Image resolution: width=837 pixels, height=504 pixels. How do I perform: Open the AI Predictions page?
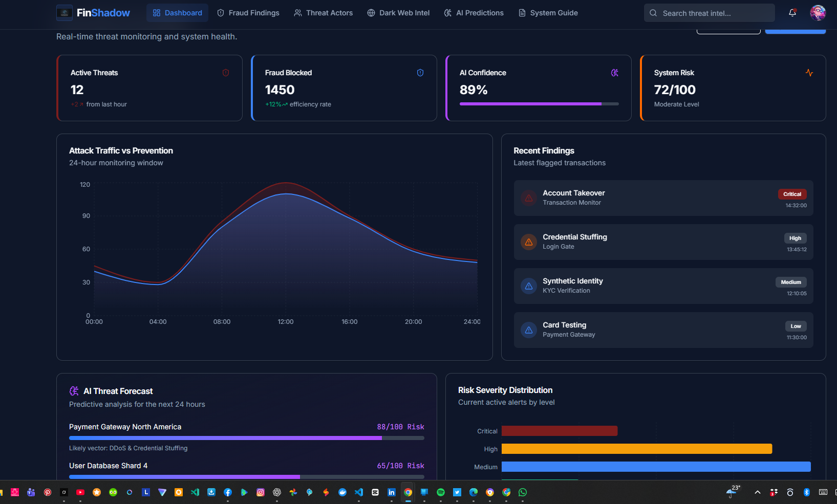[474, 13]
